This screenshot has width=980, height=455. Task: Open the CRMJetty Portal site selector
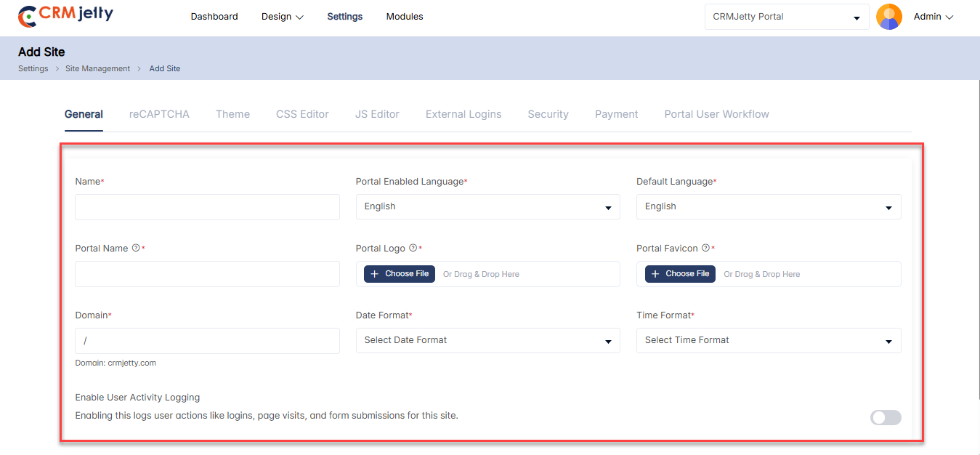786,17
